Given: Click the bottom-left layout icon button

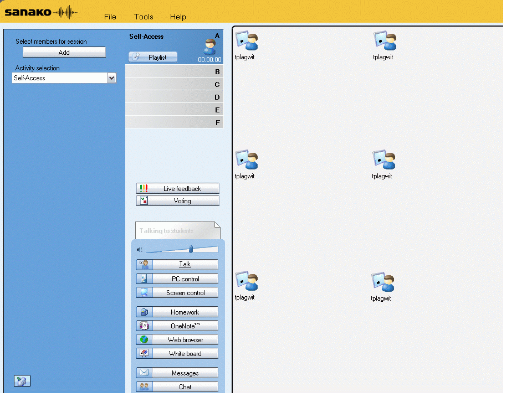Looking at the screenshot, I should (x=22, y=381).
